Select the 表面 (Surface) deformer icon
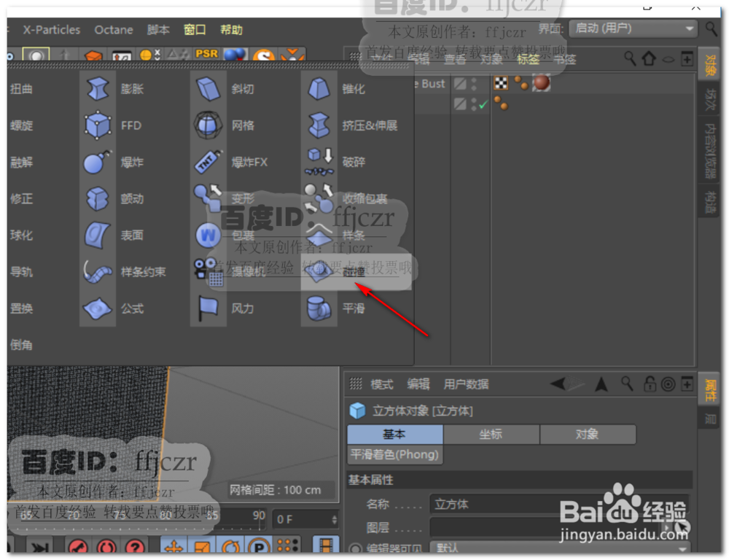Viewport: 729px width, 560px height. [98, 235]
